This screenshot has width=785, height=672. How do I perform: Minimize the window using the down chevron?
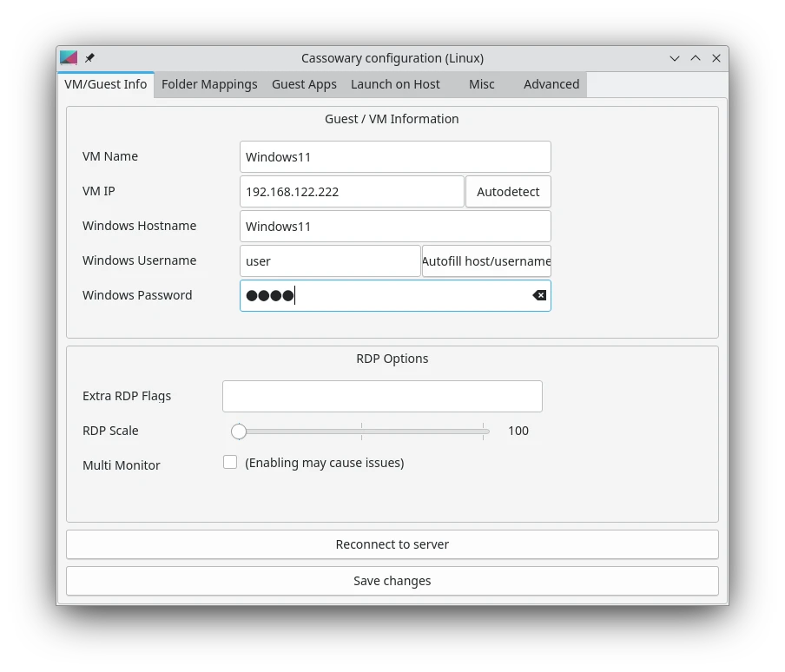point(675,58)
